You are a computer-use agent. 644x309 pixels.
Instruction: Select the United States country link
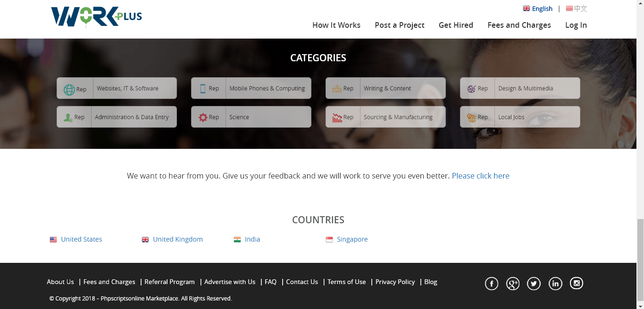tap(81, 239)
